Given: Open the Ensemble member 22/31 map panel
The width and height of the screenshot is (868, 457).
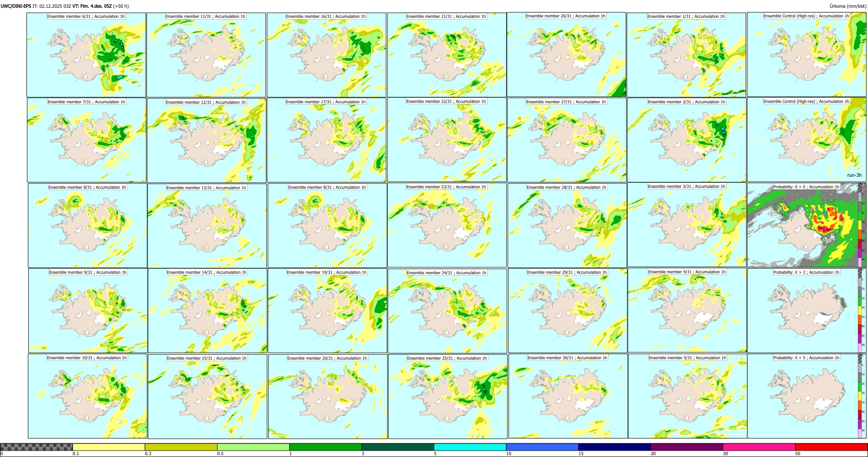Looking at the screenshot, I should pos(447,140).
